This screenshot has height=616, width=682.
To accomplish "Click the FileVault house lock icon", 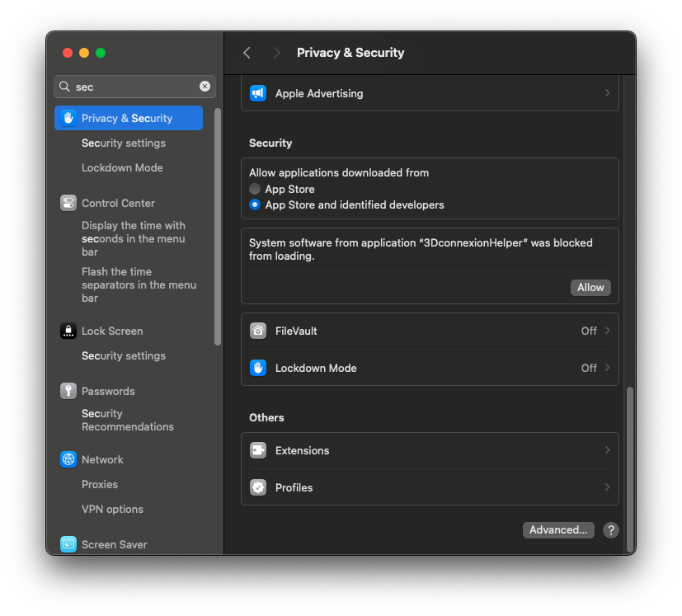I will pos(258,331).
